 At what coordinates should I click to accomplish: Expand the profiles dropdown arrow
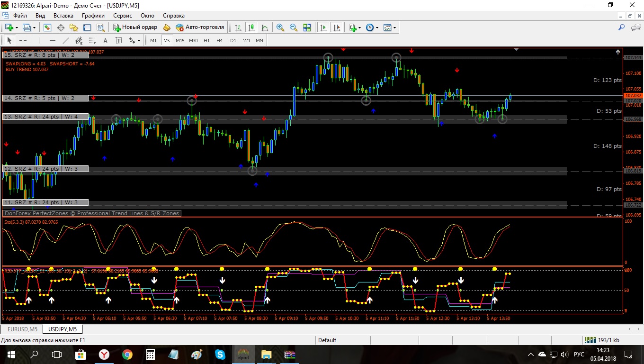34,27
